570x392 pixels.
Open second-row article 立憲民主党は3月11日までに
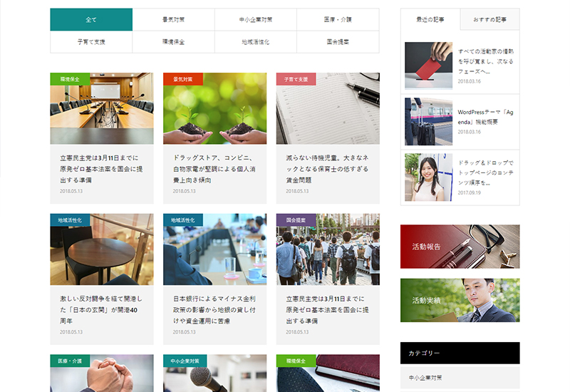point(327,310)
